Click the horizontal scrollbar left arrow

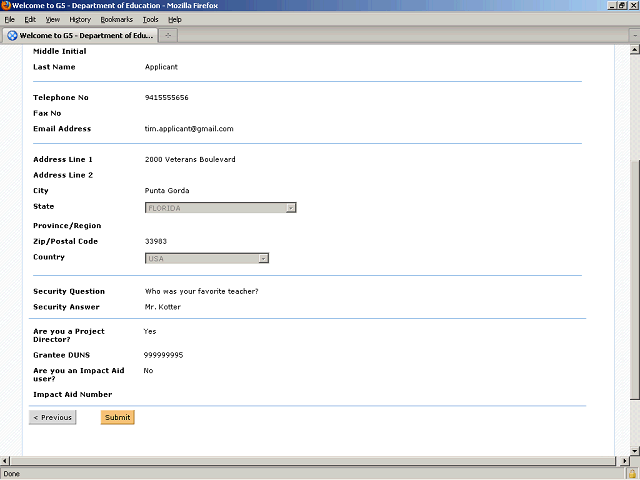[x=4, y=461]
